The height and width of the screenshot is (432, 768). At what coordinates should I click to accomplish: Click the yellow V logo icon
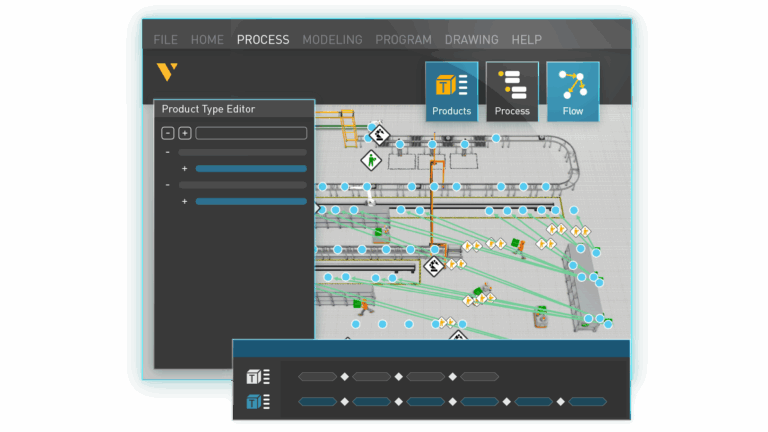167,72
